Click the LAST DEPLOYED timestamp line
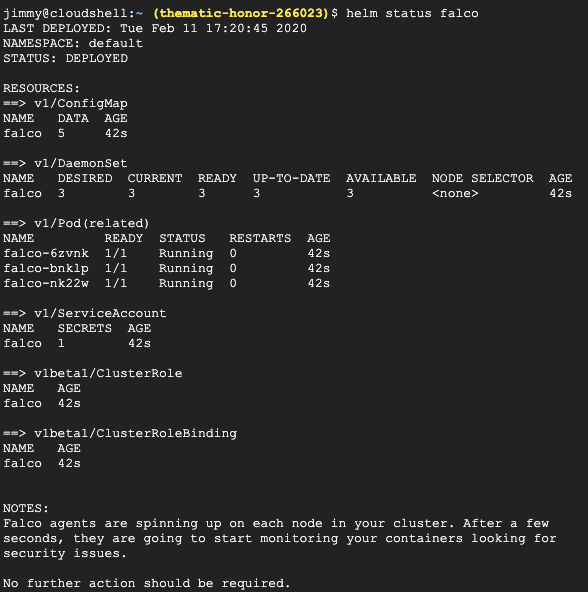The image size is (588, 592). point(155,29)
